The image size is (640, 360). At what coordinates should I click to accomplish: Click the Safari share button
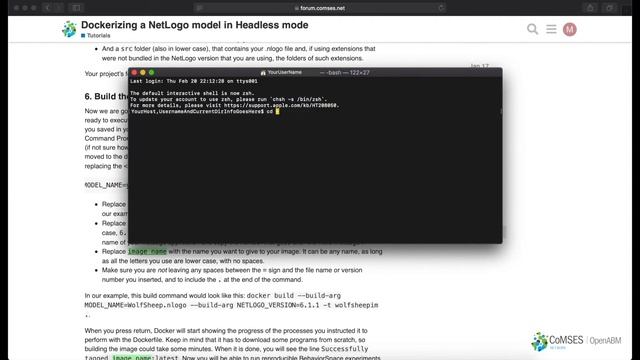point(590,8)
